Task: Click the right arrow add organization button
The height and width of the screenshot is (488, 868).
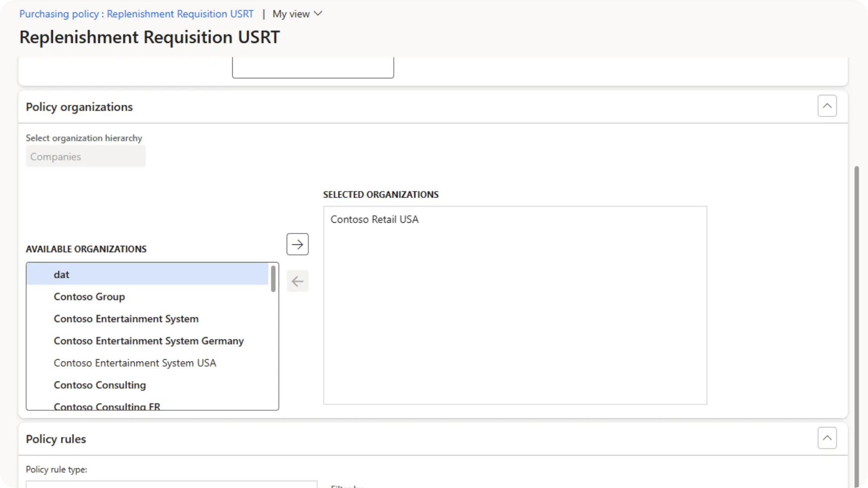Action: pos(297,244)
